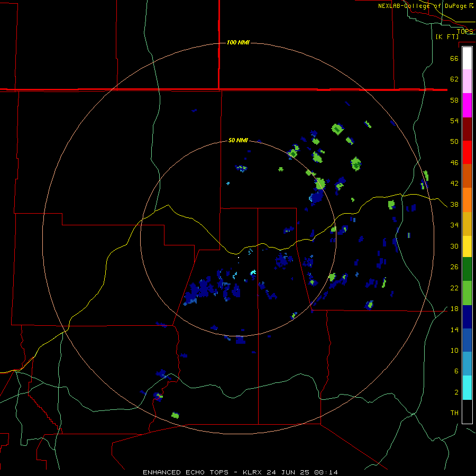Click the 2 value on the scale

coord(456,392)
